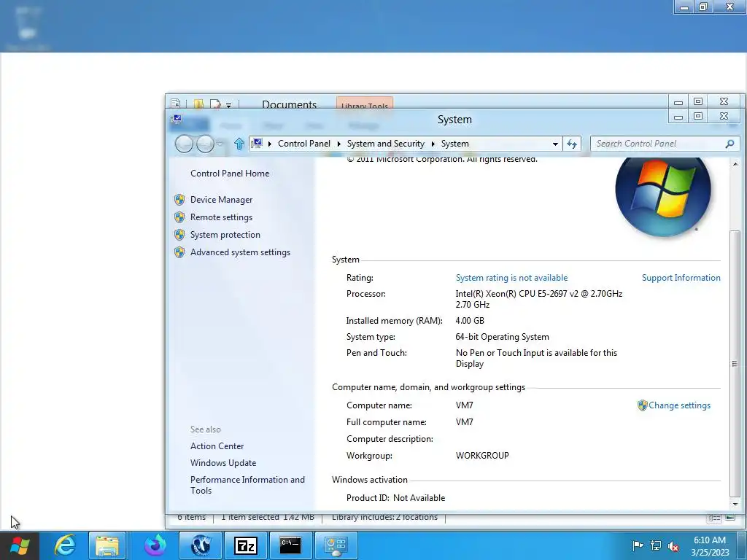Select the Control Panel breadcrumb
This screenshot has height=560, width=747.
coord(304,144)
